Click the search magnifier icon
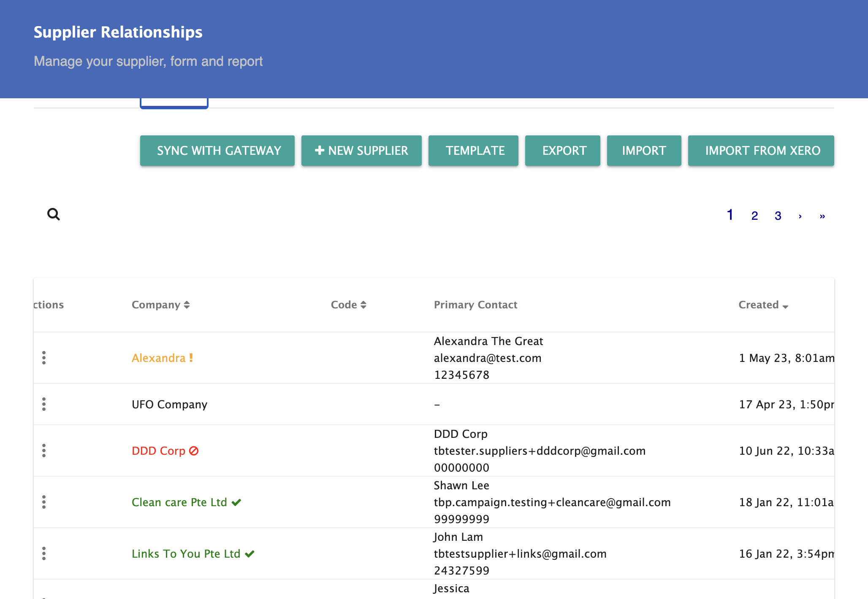 (54, 214)
